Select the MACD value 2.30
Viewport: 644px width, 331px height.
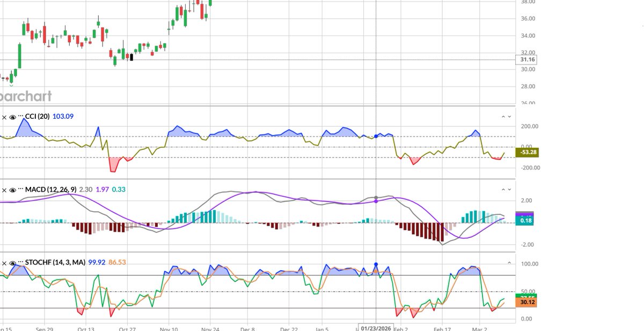click(x=86, y=190)
